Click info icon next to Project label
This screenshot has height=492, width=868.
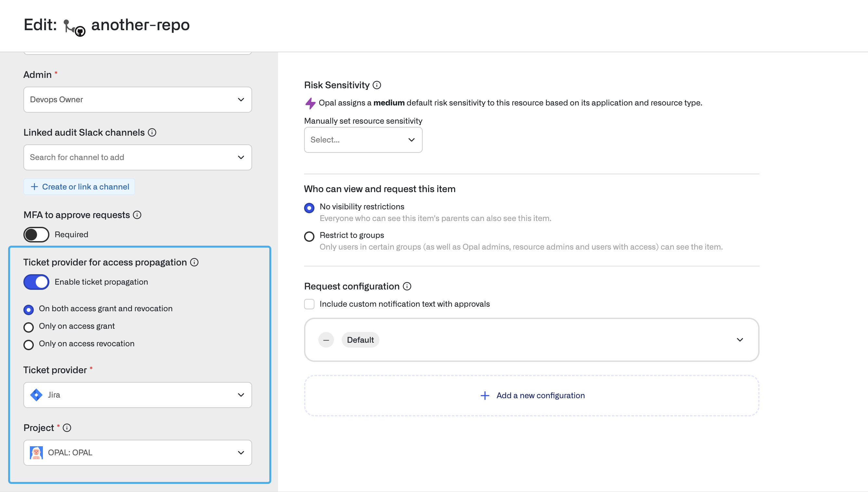(67, 428)
